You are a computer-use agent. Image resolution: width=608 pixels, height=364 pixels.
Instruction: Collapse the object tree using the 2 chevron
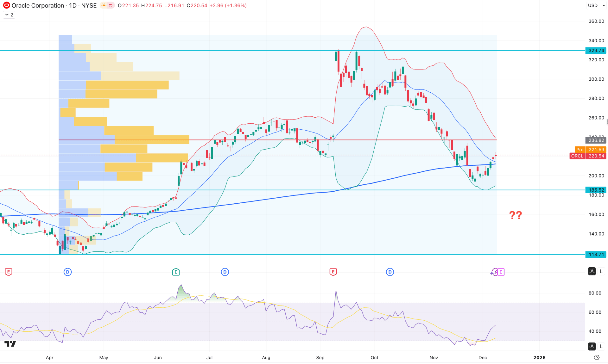tap(9, 15)
